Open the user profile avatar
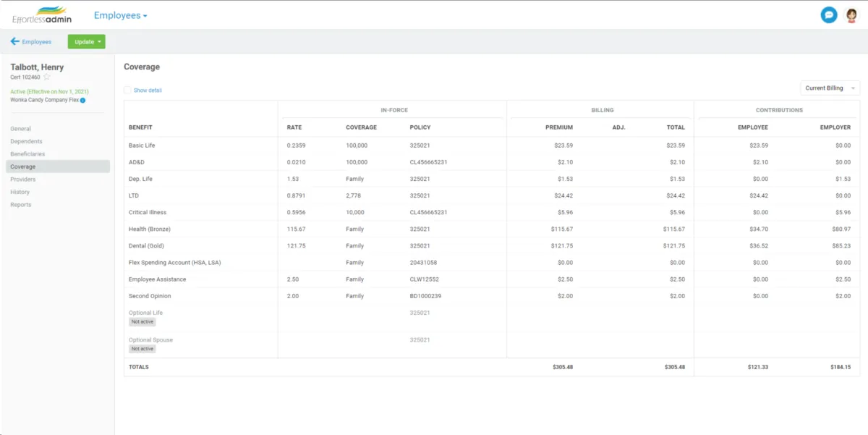This screenshot has height=435, width=868. point(851,14)
